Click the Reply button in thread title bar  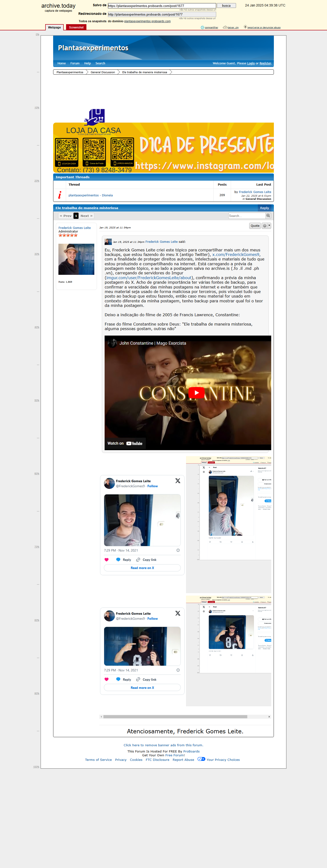tap(265, 208)
